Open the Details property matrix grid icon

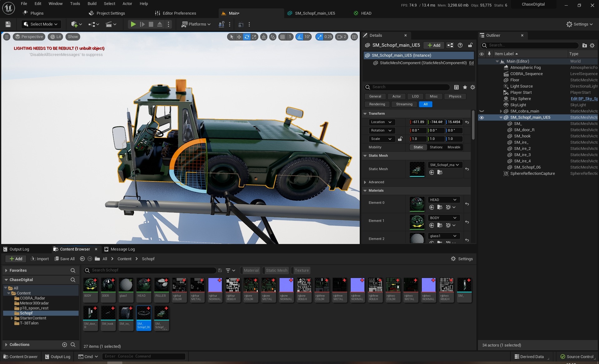(456, 87)
